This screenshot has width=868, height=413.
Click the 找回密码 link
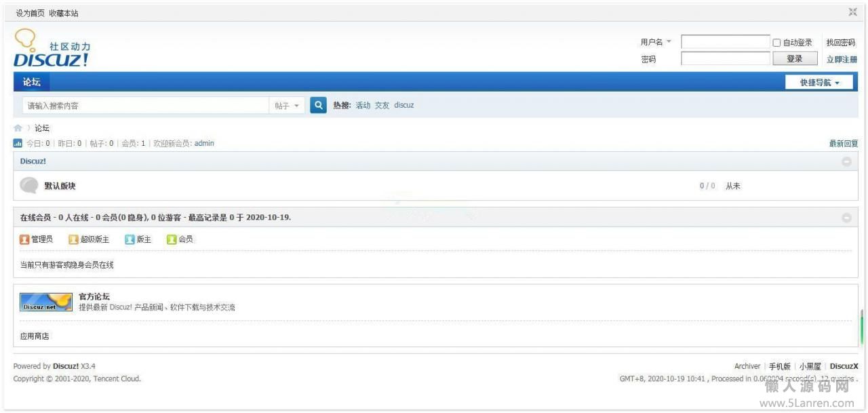tap(841, 43)
